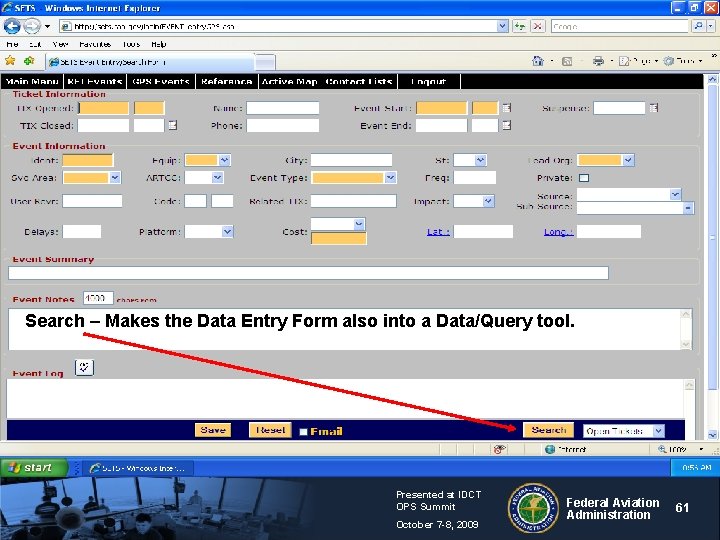Click the Search button
The height and width of the screenshot is (540, 720).
click(548, 430)
